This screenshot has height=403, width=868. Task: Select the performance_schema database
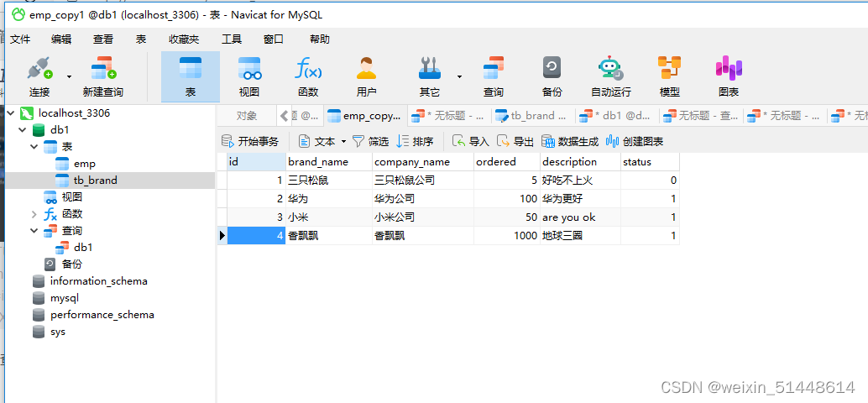(x=102, y=315)
